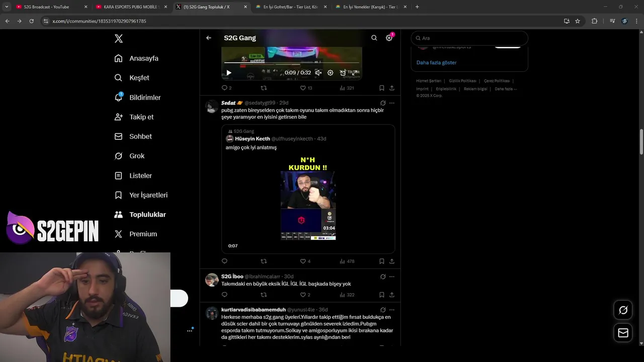644x362 pixels.
Task: Open Hizmet Şartları footer link
Action: tap(429, 81)
